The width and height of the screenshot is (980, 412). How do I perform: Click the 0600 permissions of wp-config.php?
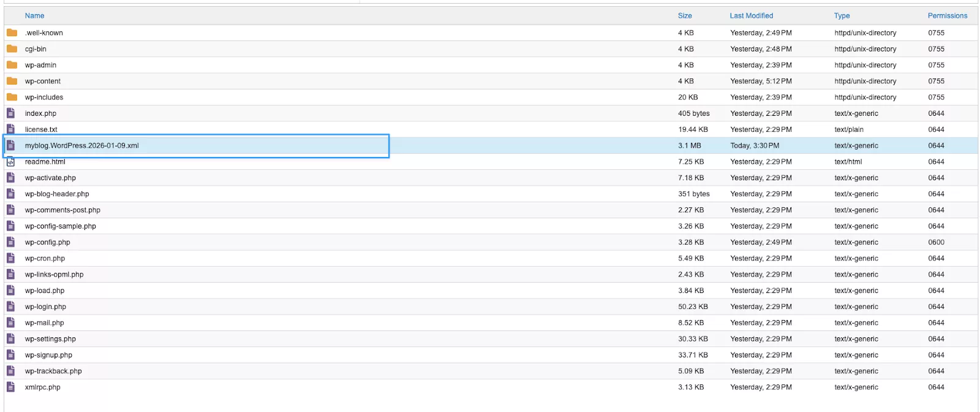(x=936, y=242)
